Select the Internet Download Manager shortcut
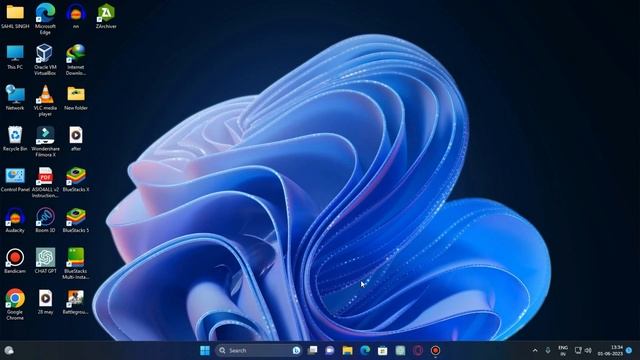Screen dimensions: 640x360 tap(76, 60)
